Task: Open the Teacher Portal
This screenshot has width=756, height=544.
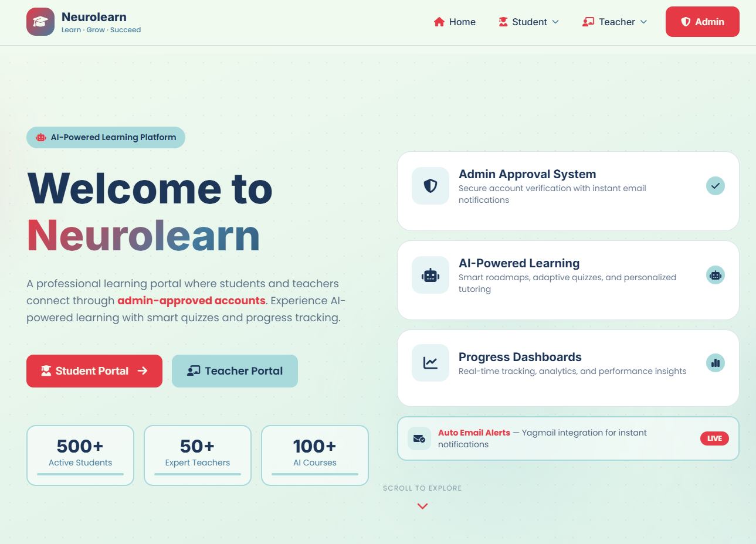Action: coord(235,370)
